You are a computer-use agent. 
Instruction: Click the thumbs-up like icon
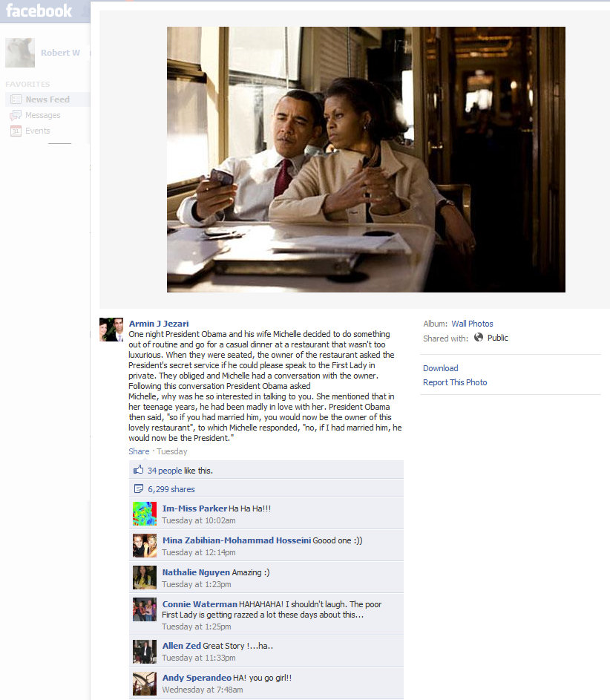[138, 470]
